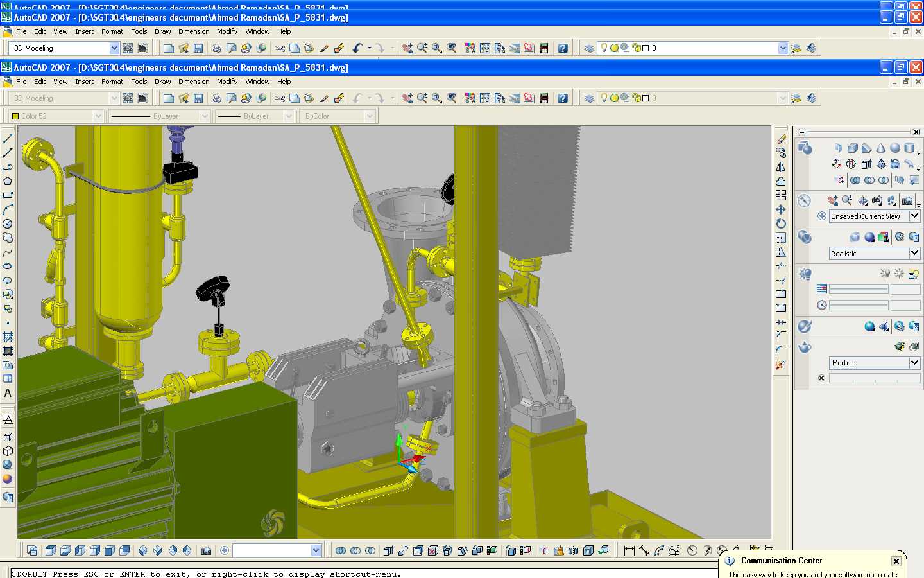Image resolution: width=924 pixels, height=578 pixels.
Task: Select the Circle draw tool
Action: (x=8, y=223)
